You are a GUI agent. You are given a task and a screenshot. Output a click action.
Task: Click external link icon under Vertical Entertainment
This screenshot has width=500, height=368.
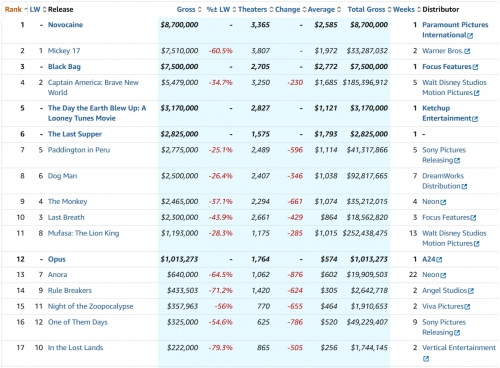(426, 359)
